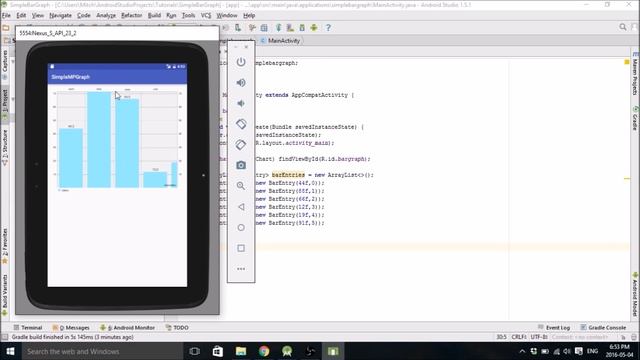640x360 pixels.
Task: Open Google Chrome from the taskbar
Action: [x=264, y=351]
